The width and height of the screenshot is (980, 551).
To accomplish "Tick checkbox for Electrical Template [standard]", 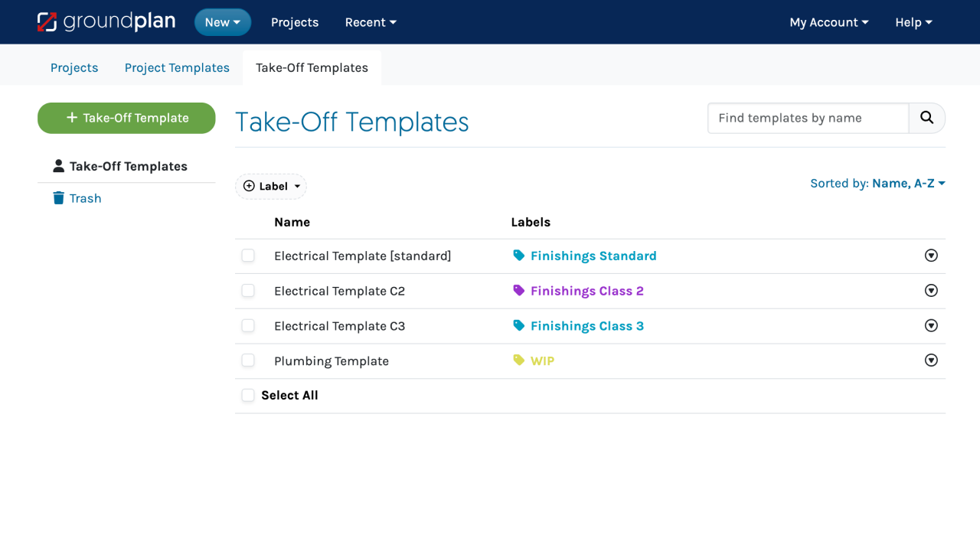I will tap(248, 256).
